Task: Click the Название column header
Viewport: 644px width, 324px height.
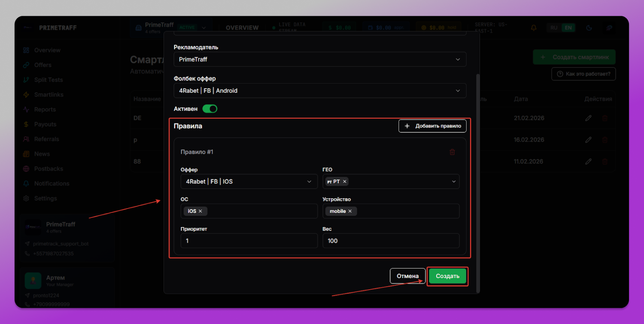Action: 147,99
